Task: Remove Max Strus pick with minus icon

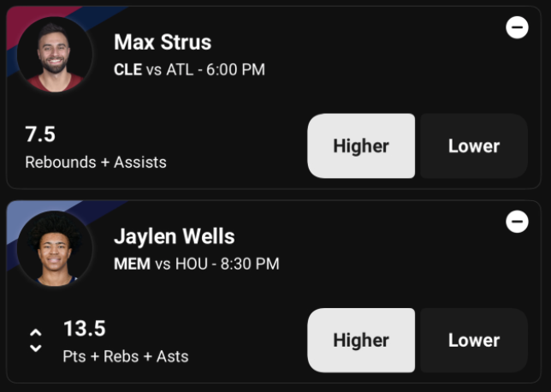Action: [x=517, y=27]
